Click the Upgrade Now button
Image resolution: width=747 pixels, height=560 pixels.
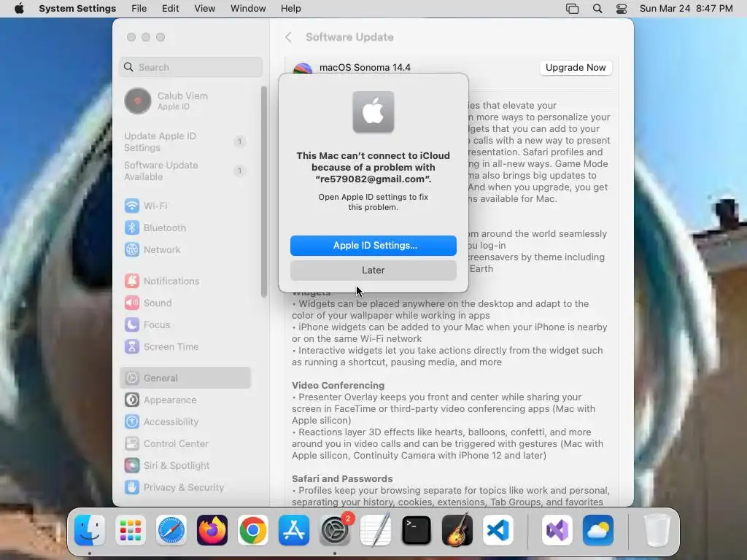[576, 68]
